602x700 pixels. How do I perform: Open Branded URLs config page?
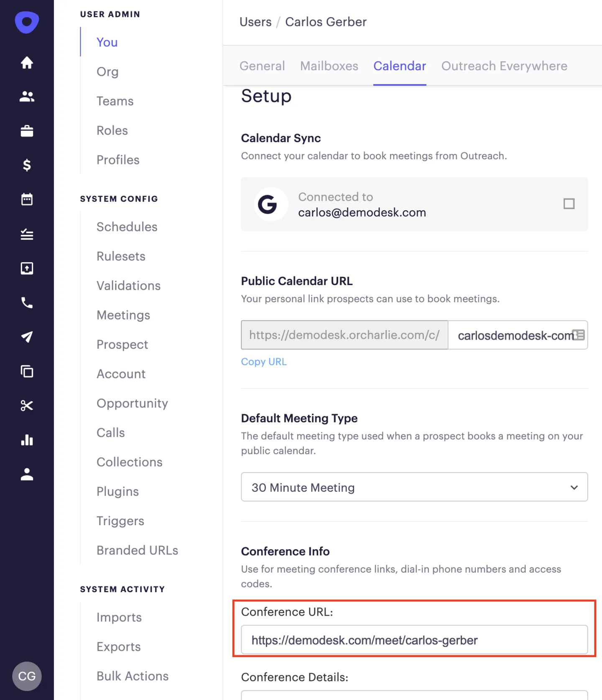pos(137,550)
